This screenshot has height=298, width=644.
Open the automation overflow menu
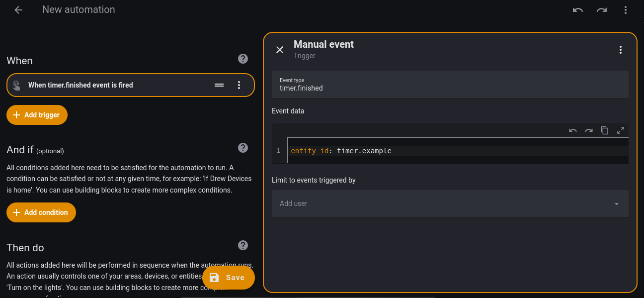pos(625,10)
